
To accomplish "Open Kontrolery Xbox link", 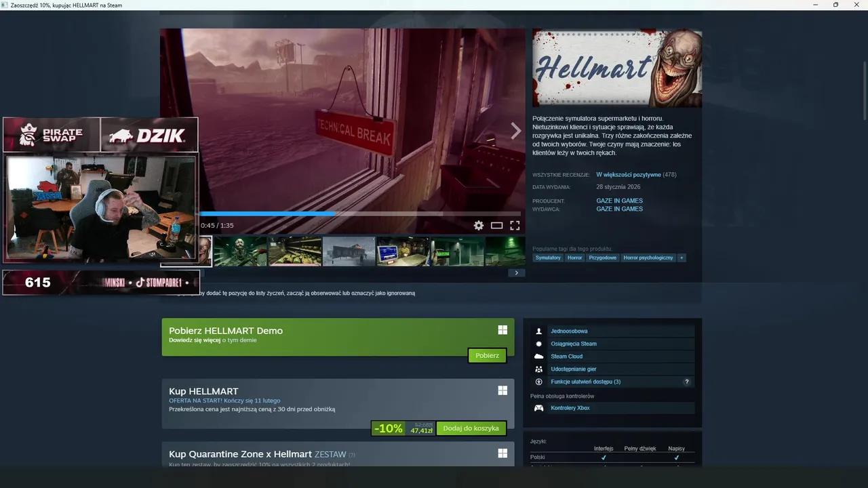I will (x=570, y=408).
